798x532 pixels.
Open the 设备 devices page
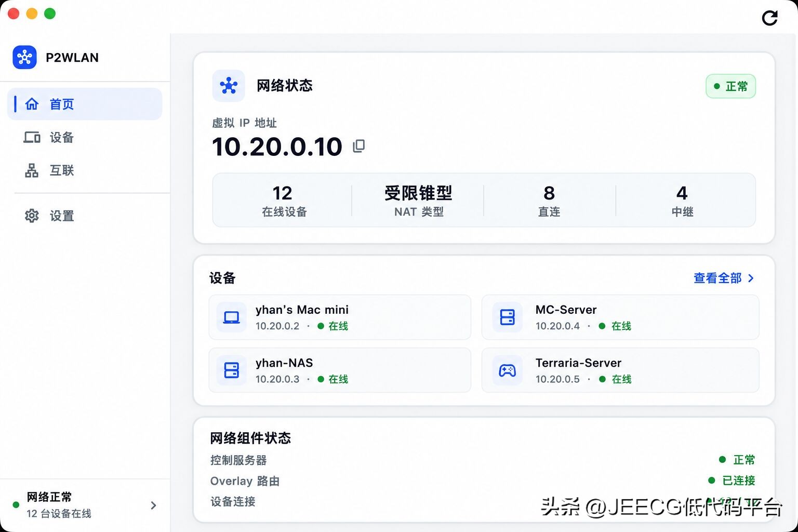click(85, 137)
